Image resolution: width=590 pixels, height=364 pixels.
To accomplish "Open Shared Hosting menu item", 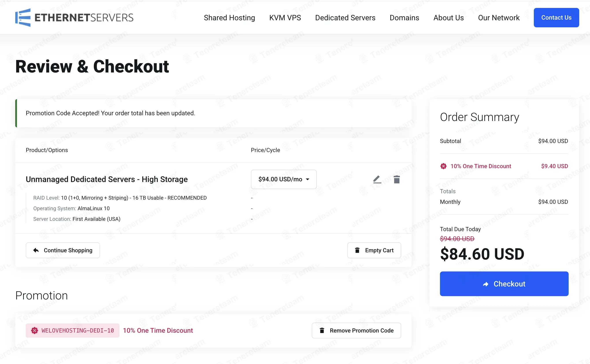I will (229, 18).
